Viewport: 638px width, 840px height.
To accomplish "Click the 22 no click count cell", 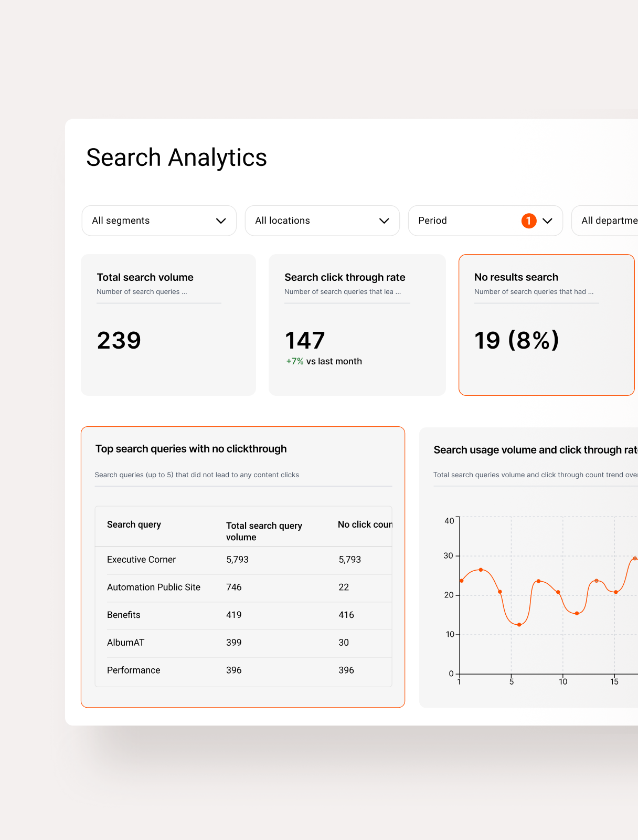I will [344, 587].
